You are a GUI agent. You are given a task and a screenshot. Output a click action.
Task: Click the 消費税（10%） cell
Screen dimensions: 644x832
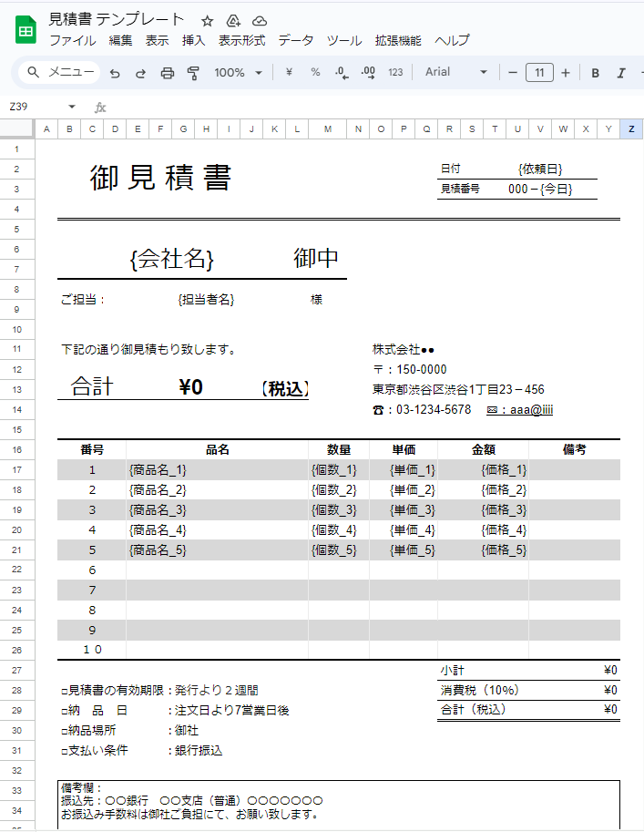pos(479,691)
